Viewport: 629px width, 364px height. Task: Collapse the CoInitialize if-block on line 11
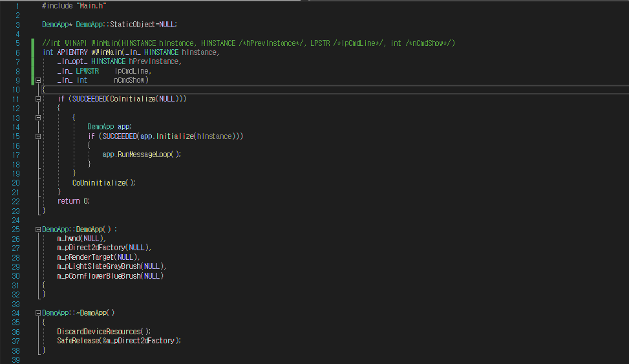[38, 99]
